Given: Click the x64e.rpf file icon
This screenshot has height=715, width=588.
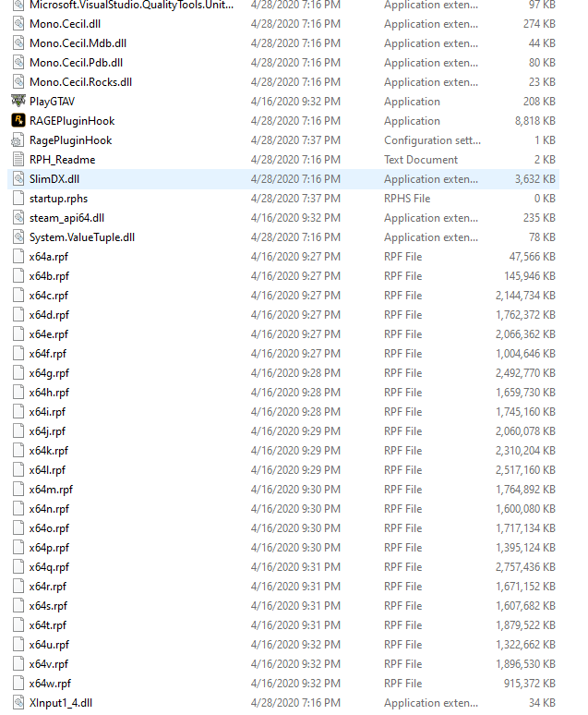Looking at the screenshot, I should coord(18,333).
